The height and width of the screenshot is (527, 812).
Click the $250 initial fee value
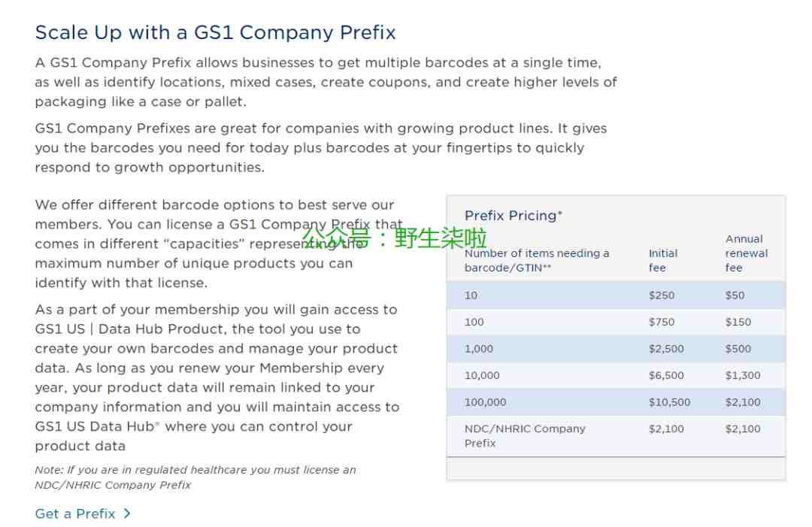click(x=662, y=295)
